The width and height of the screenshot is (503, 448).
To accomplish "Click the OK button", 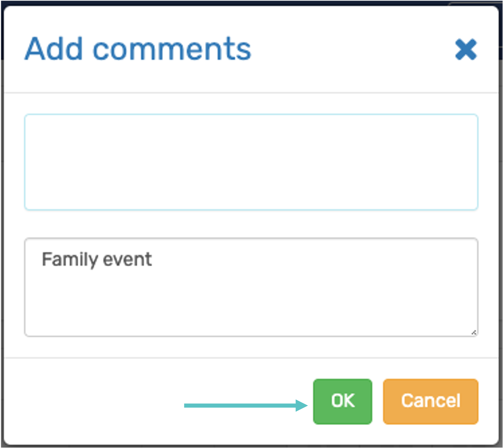I will [x=342, y=401].
